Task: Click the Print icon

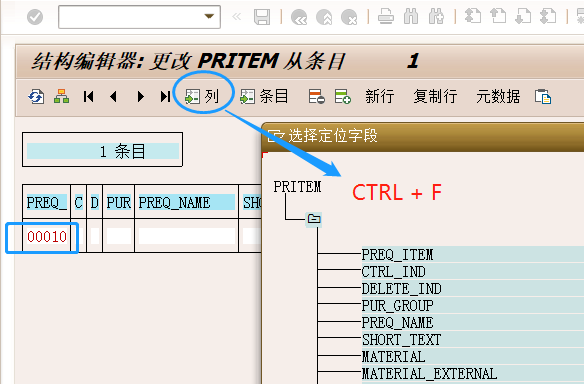Action: point(385,17)
